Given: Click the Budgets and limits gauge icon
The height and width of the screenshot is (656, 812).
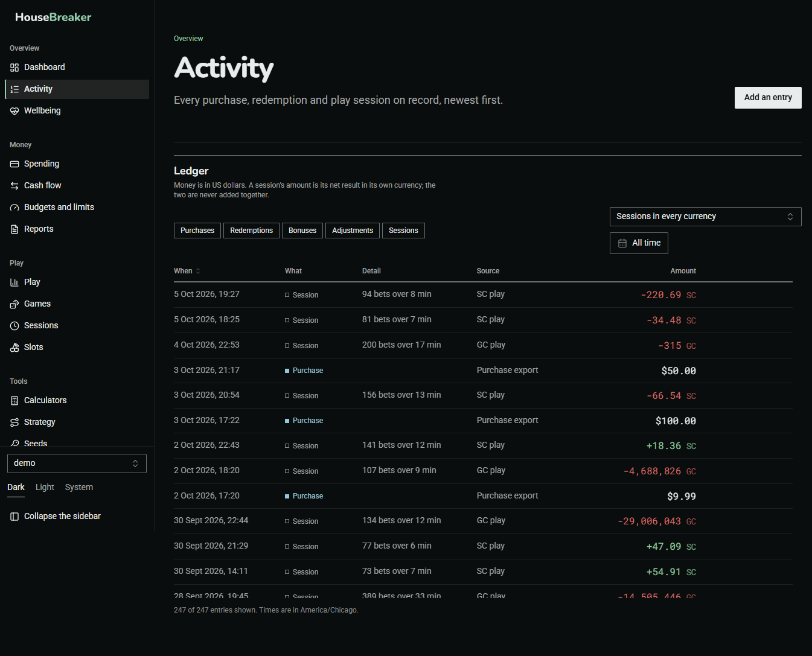Looking at the screenshot, I should point(14,208).
